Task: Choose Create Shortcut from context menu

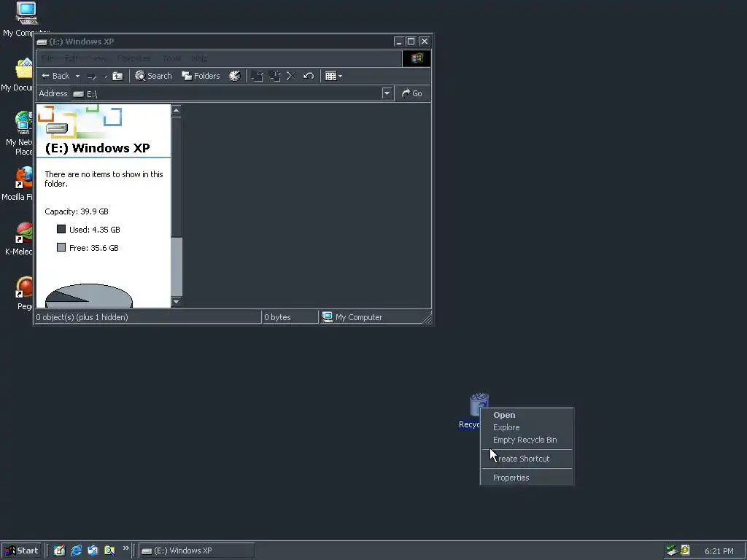Action: (527, 459)
